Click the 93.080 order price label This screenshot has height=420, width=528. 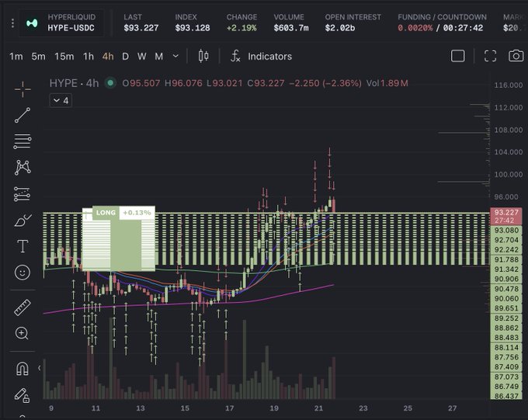click(506, 231)
